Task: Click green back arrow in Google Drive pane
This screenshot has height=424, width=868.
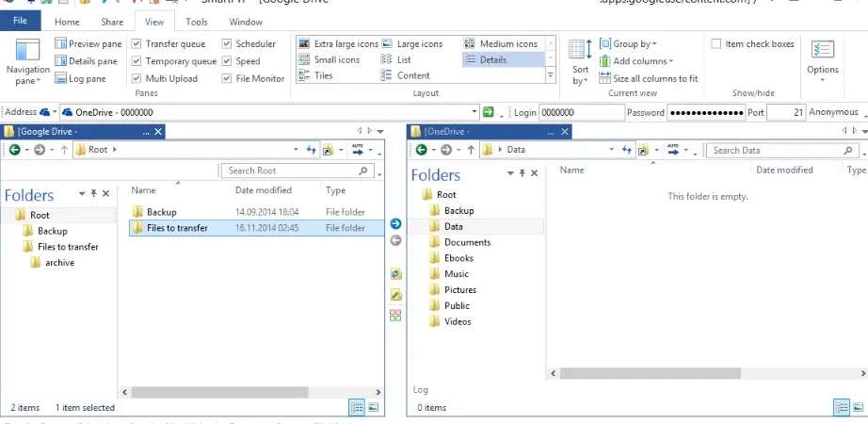Action: [x=15, y=150]
